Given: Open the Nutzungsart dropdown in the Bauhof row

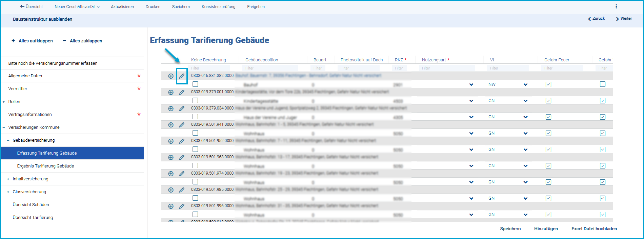Looking at the screenshot, I should pos(471,84).
